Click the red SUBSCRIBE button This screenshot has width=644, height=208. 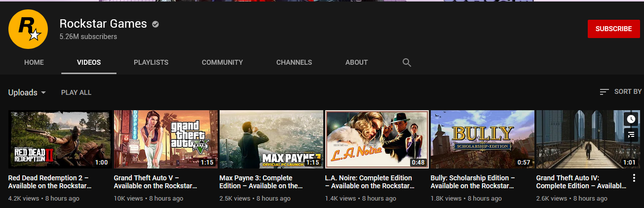613,29
